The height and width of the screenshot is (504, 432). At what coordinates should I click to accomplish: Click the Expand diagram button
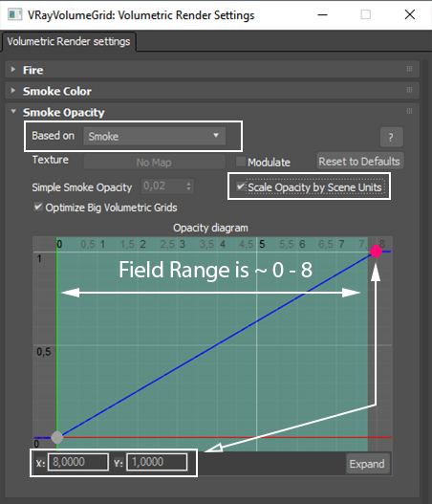[x=367, y=464]
